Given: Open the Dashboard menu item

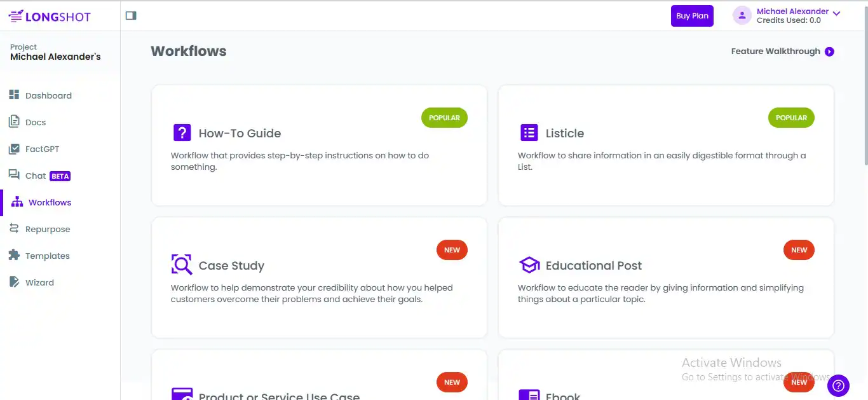Looking at the screenshot, I should coord(48,95).
